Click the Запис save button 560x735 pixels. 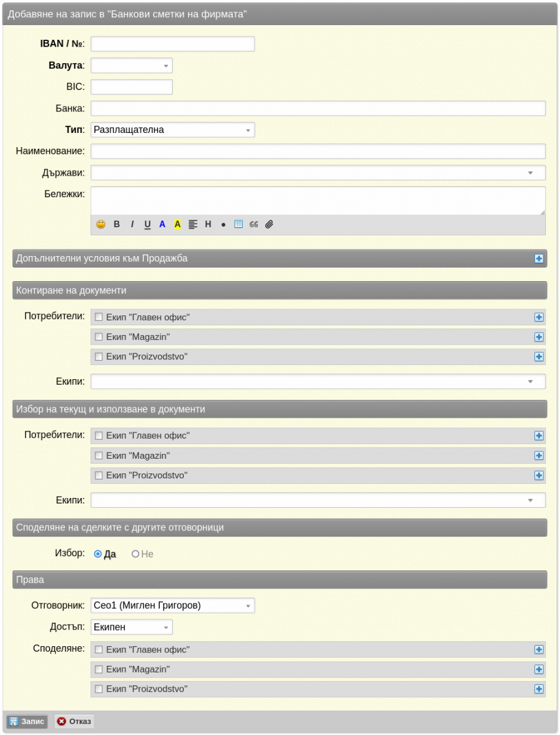27,722
